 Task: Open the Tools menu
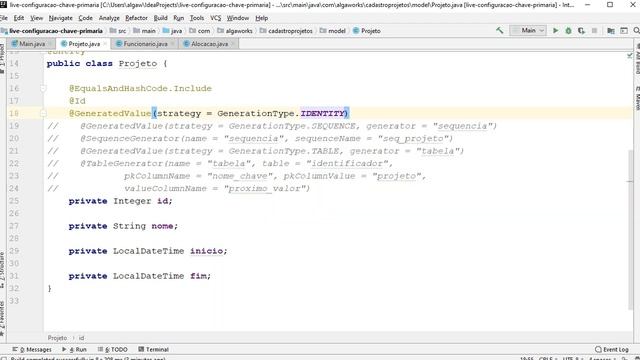click(197, 18)
